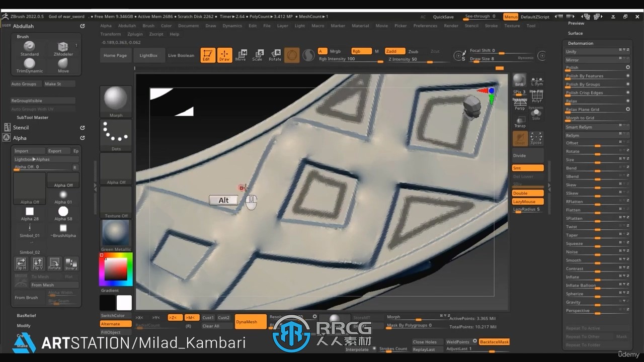Click Flip H alpha icon
This screenshot has height=362, width=644.
coord(21,263)
